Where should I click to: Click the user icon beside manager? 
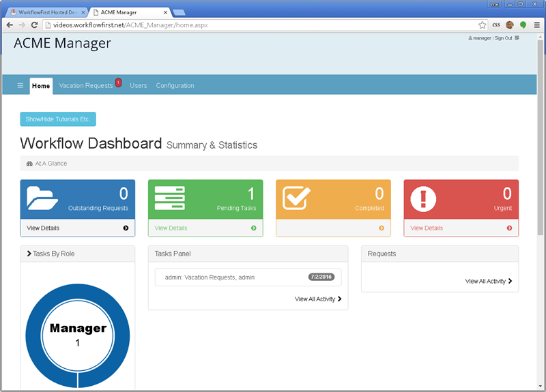pos(470,38)
